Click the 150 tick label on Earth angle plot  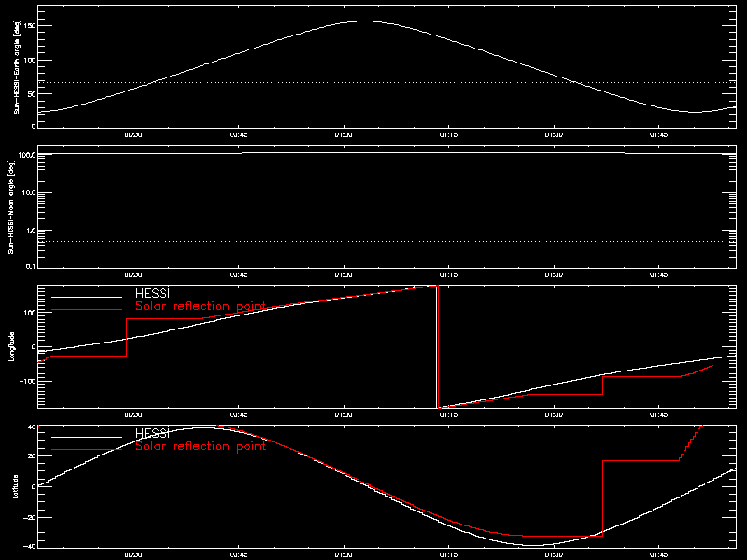point(30,26)
